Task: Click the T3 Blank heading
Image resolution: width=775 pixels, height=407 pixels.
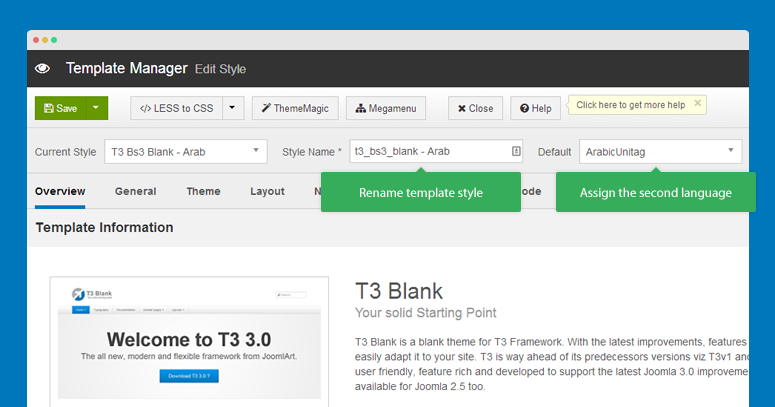Action: [x=399, y=291]
